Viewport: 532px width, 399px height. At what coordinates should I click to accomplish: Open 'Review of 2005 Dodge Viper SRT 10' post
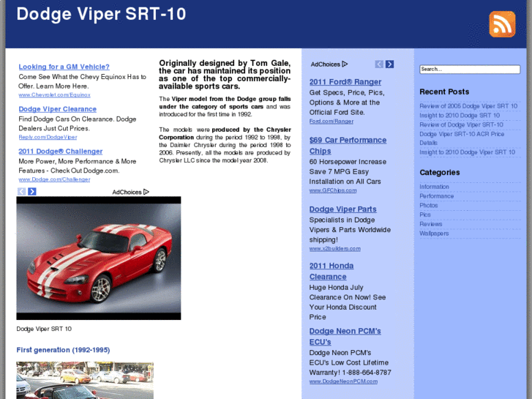468,106
